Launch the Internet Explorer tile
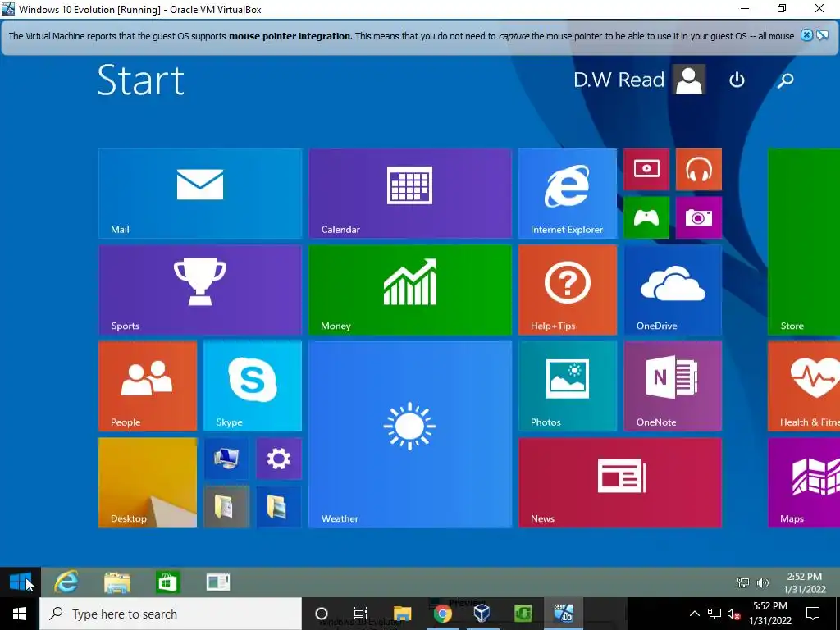Screen dimensions: 840x630 (x=568, y=194)
